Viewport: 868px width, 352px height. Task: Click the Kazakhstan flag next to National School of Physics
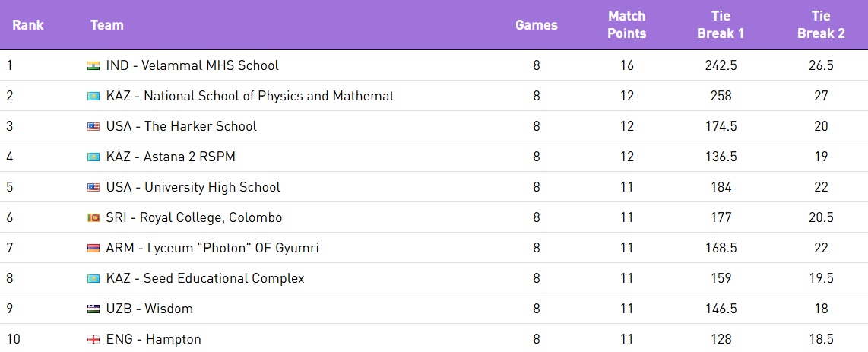click(x=93, y=97)
